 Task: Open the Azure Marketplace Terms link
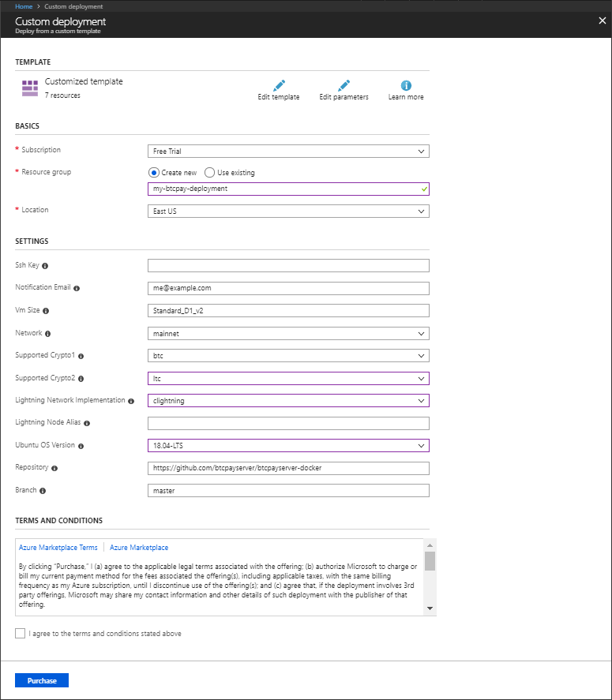pos(58,547)
